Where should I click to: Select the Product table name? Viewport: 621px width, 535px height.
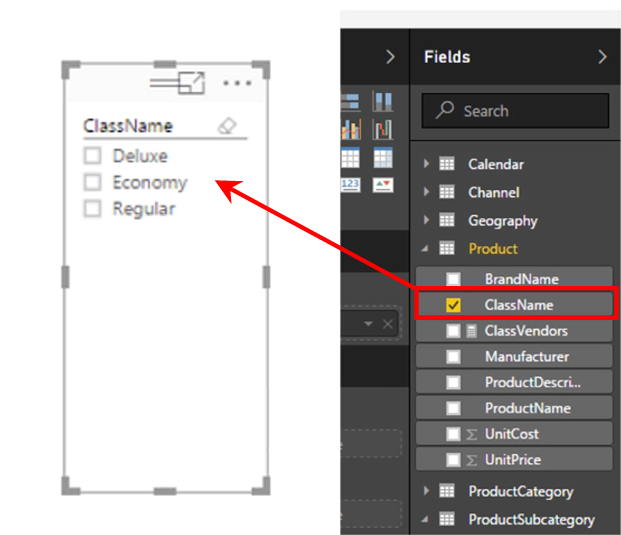[493, 249]
